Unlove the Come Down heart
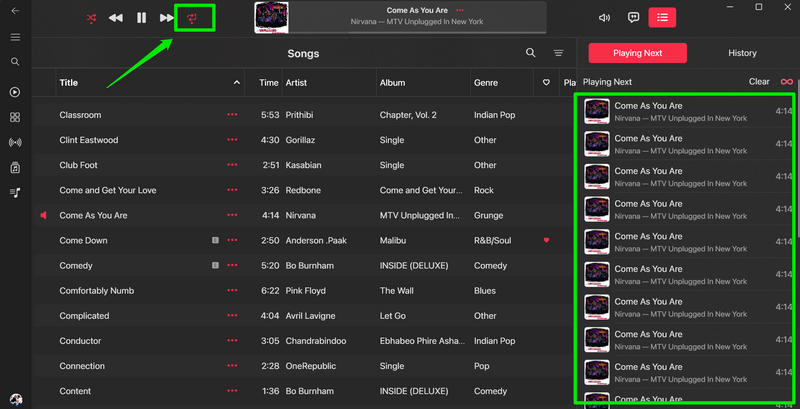Viewport: 800px width, 409px height. pos(546,240)
